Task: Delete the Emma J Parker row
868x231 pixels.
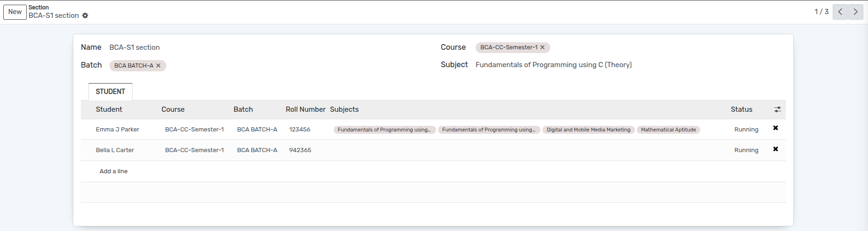Action: click(x=775, y=128)
